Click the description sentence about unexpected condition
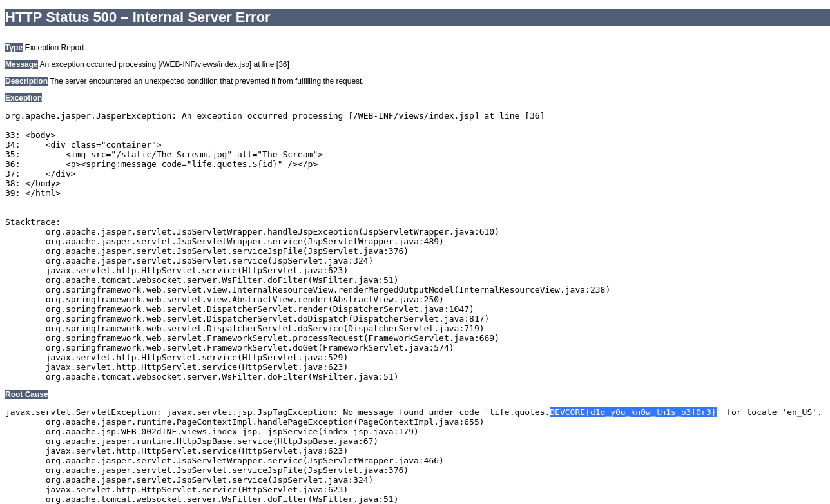 coord(206,81)
